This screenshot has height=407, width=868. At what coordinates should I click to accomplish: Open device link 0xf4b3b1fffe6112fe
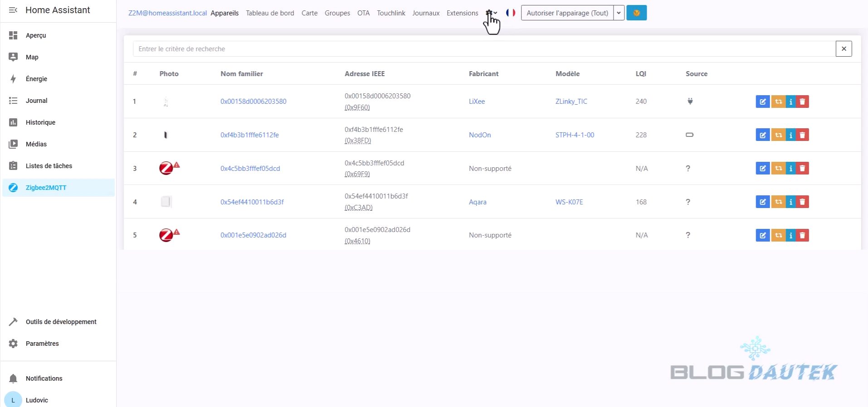pos(249,135)
